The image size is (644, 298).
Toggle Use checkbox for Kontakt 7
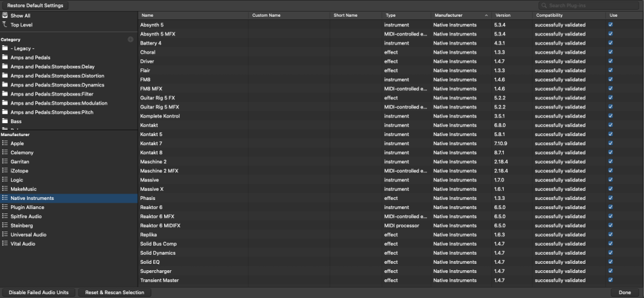click(x=611, y=143)
